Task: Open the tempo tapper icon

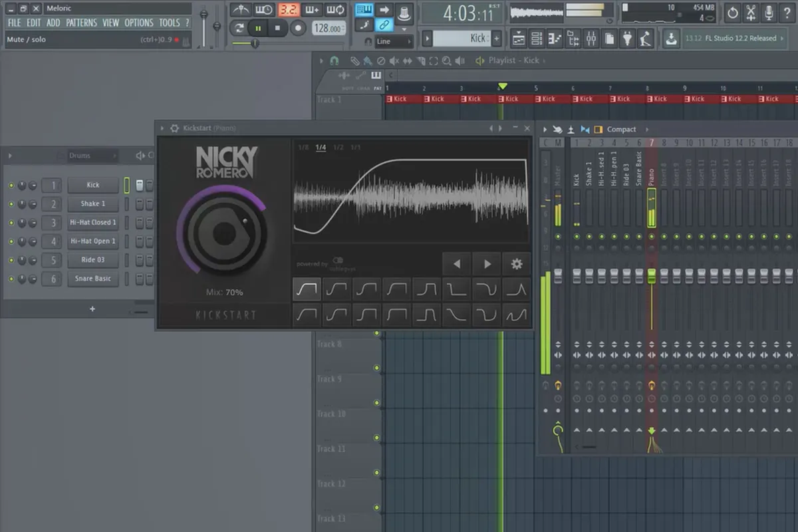Action: point(645,39)
